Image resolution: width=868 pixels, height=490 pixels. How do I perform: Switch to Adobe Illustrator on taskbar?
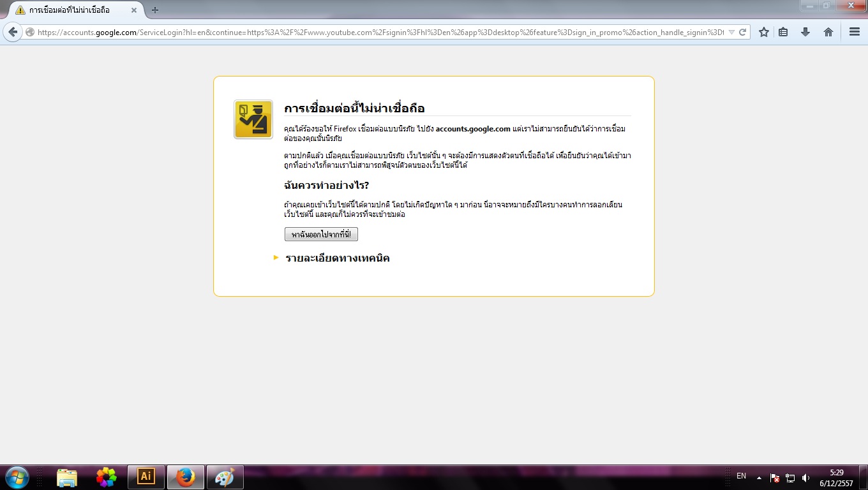pos(146,477)
